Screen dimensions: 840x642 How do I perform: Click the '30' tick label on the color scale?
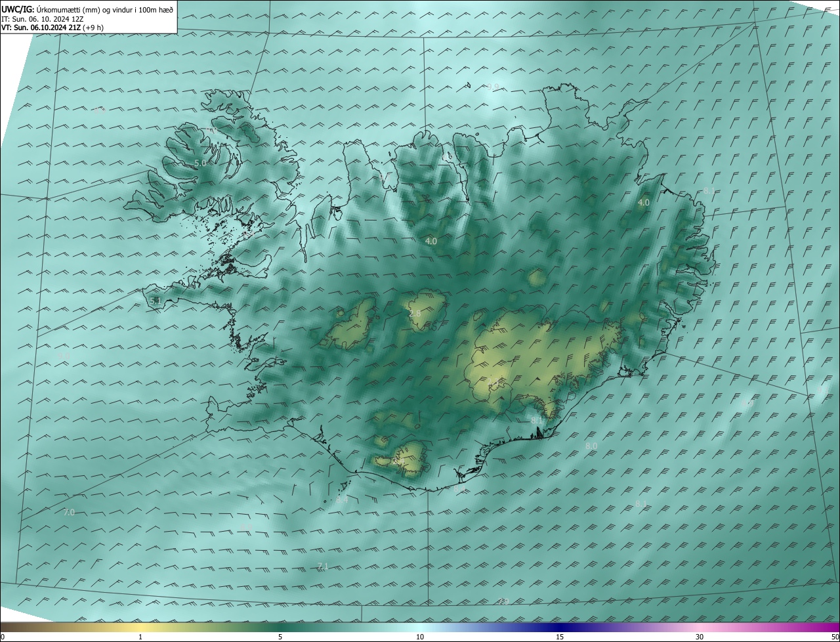tap(700, 637)
